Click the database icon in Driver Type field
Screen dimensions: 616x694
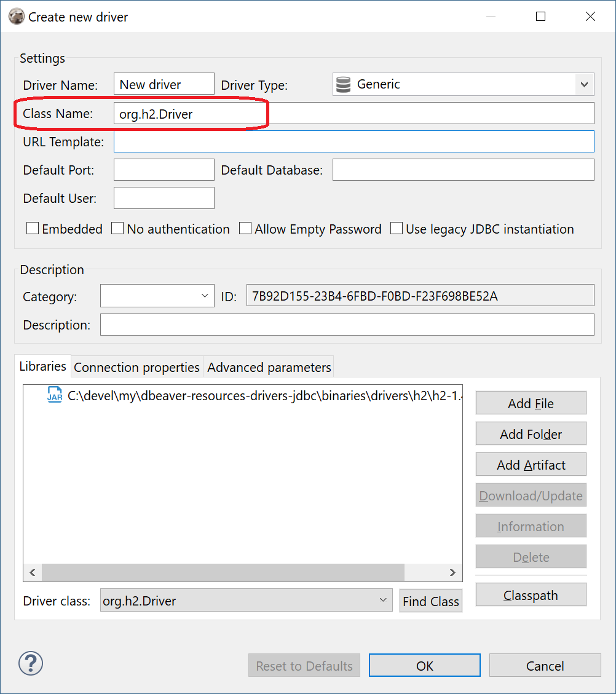point(342,84)
